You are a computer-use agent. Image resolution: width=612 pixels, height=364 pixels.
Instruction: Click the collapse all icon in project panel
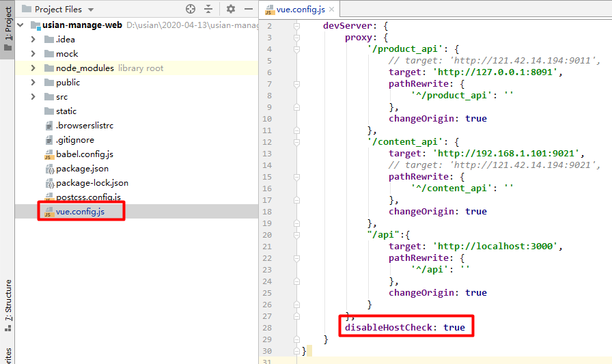pos(208,9)
